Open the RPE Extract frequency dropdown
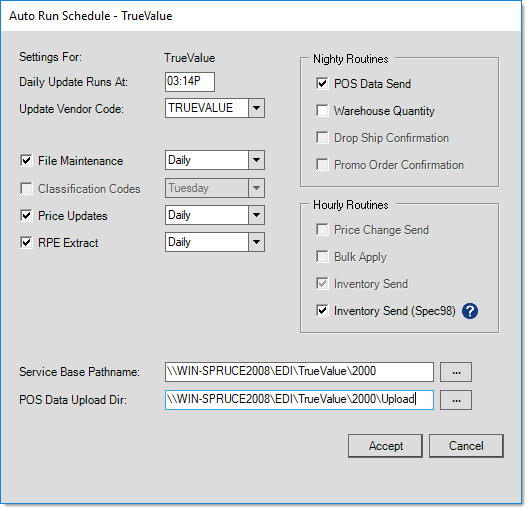529x511 pixels. 256,242
